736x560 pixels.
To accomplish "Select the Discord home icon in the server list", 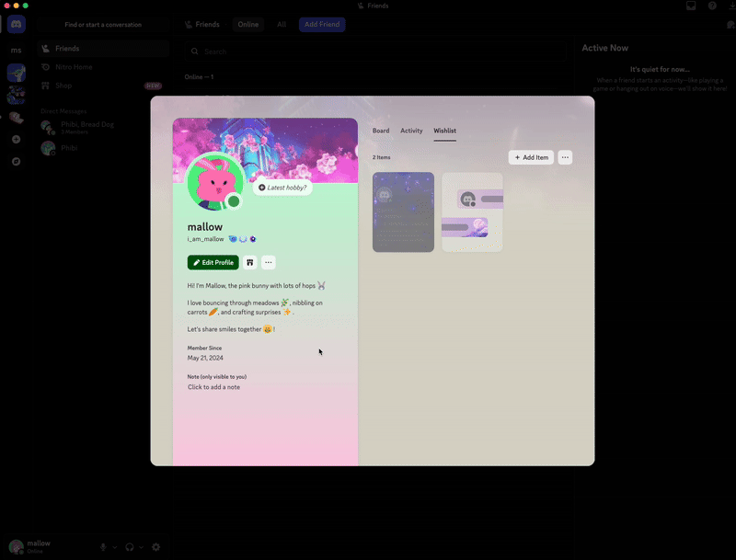I will point(16,24).
